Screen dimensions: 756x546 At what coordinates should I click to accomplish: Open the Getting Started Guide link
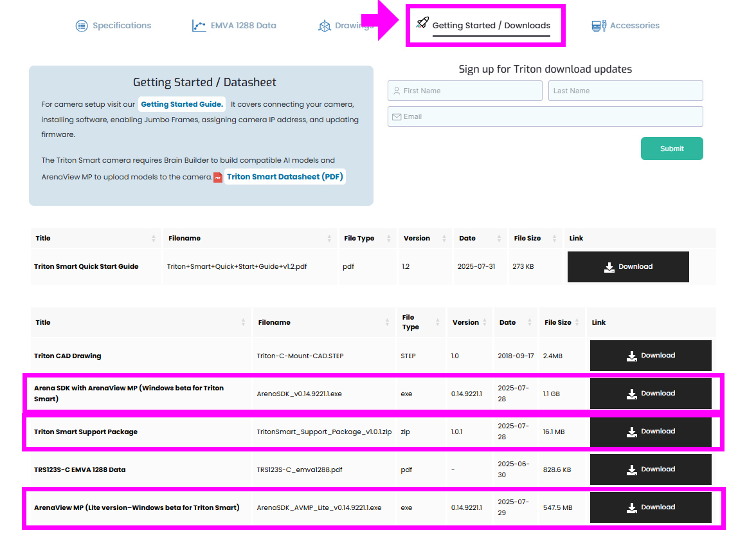182,104
